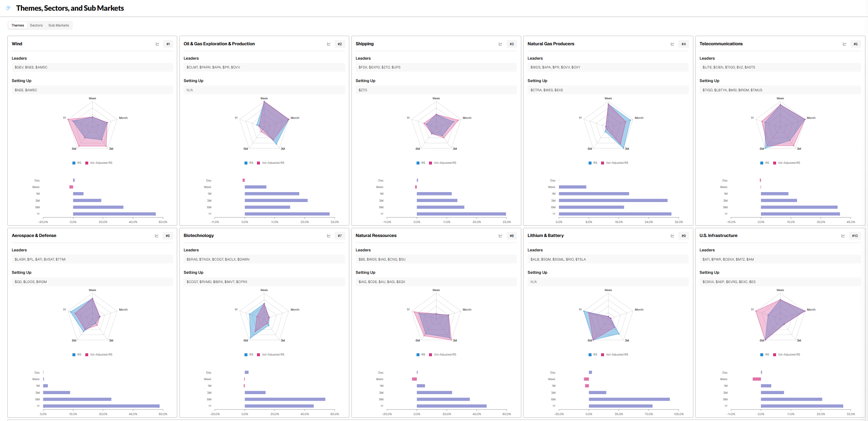Click the #8 rank badge on Natural Ressources
Image resolution: width=868 pixels, height=421 pixels.
(512, 236)
